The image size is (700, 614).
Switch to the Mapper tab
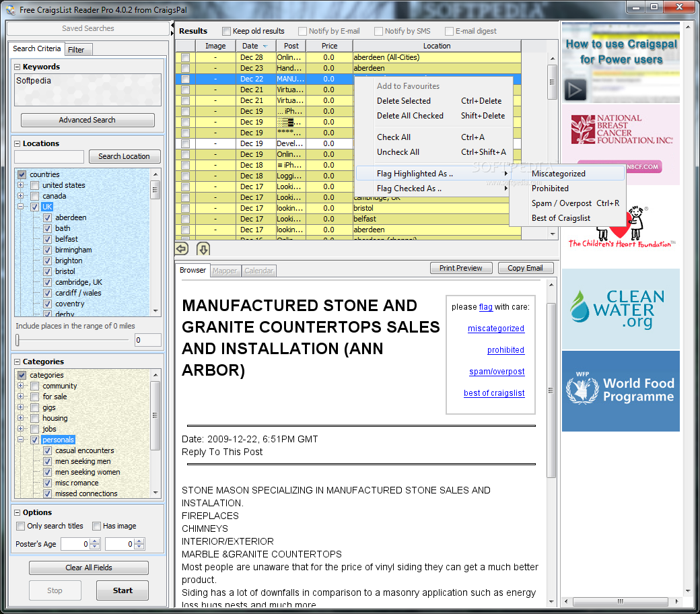click(225, 271)
